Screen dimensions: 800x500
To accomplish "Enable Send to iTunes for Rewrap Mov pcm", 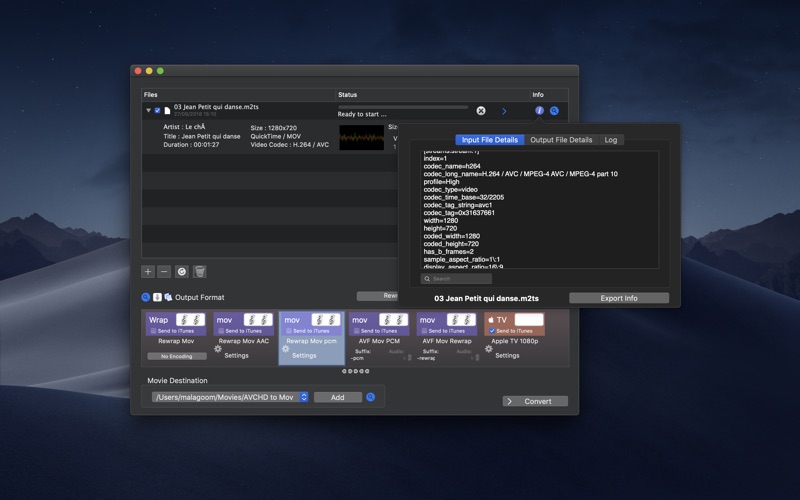I will click(289, 331).
